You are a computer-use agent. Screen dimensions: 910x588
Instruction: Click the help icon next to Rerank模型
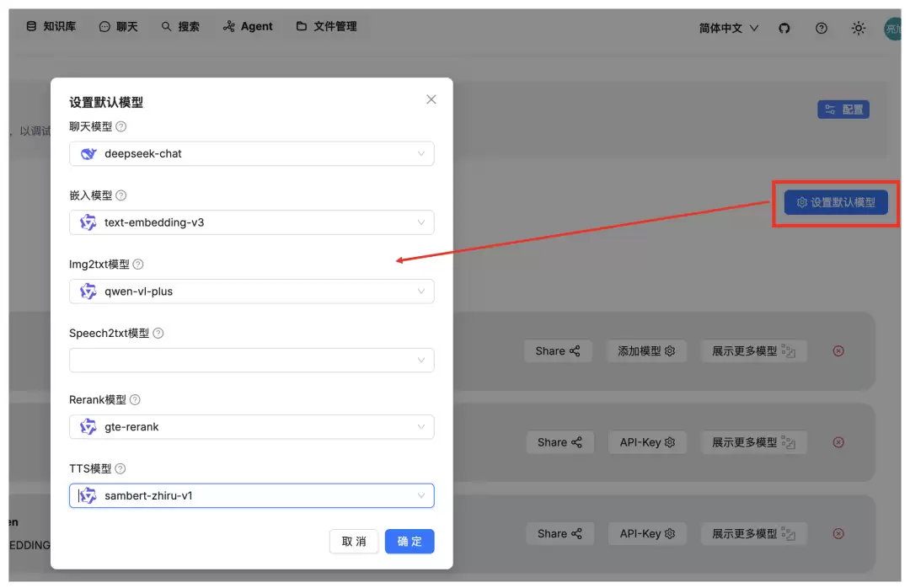[x=135, y=400]
